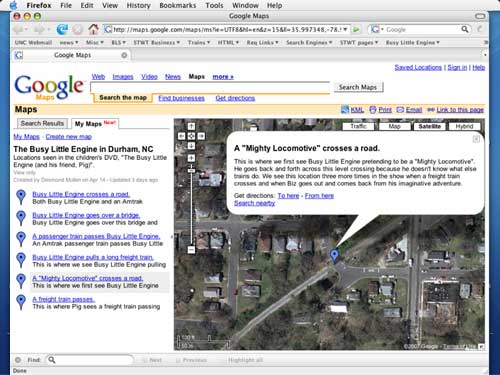Select Get directions tab
The height and width of the screenshot is (375, 500).
coord(235,98)
